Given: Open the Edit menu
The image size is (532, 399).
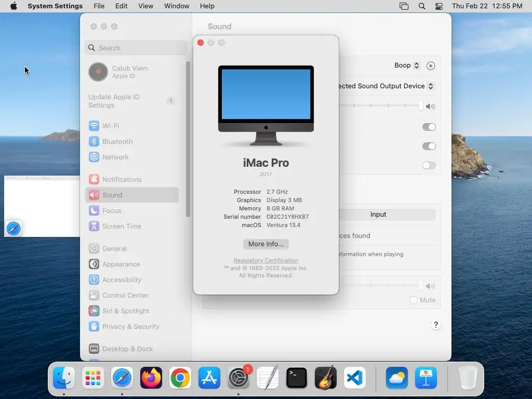Looking at the screenshot, I should (121, 6).
